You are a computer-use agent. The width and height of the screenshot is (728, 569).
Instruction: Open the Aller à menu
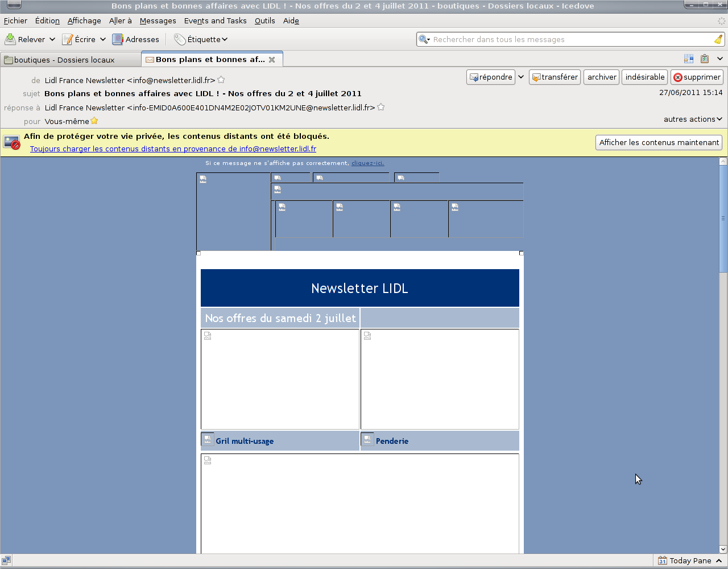(x=121, y=20)
